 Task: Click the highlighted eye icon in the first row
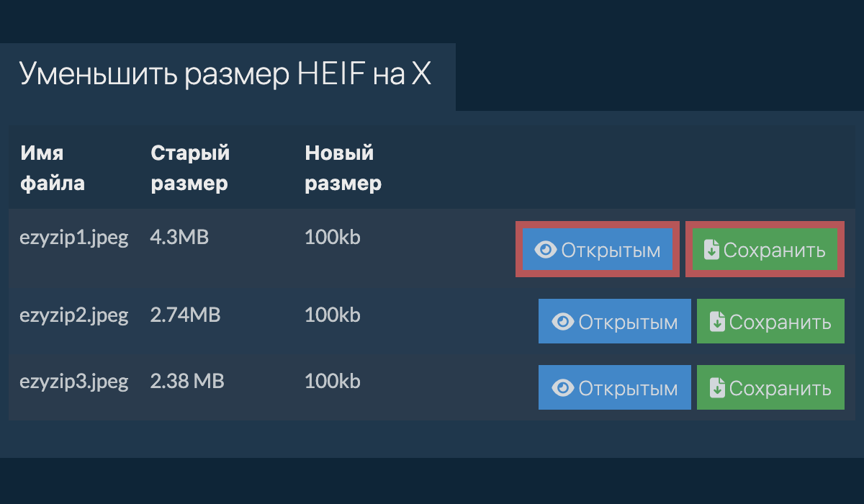pyautogui.click(x=545, y=250)
